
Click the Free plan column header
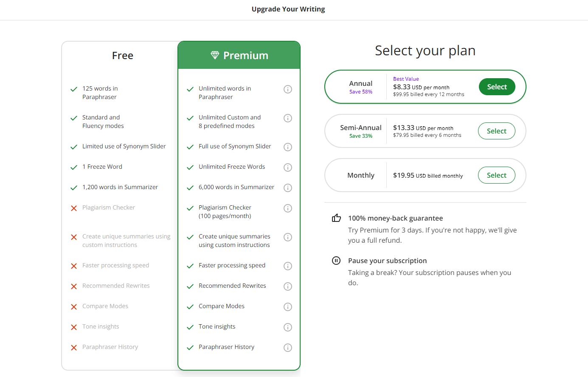pyautogui.click(x=122, y=56)
